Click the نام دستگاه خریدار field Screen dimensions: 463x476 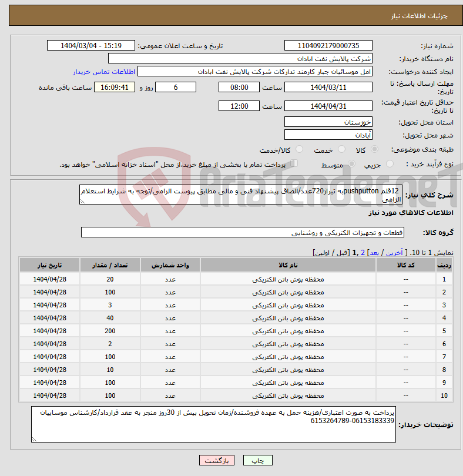[240, 59]
